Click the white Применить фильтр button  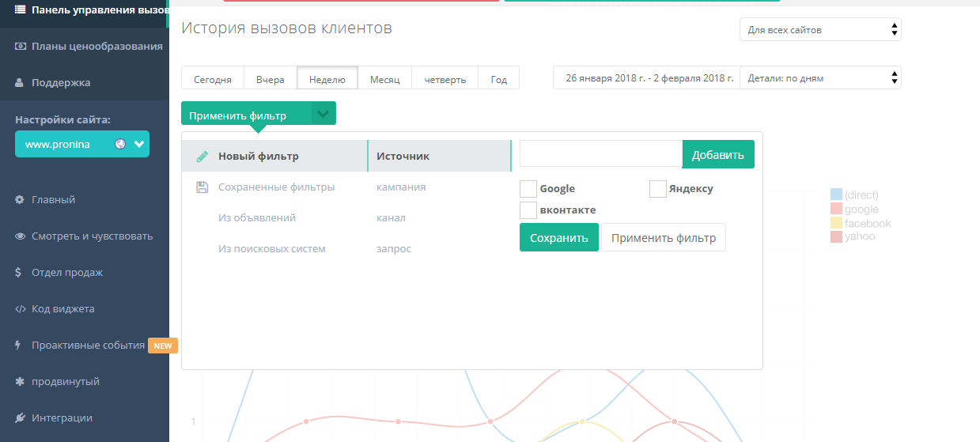(x=664, y=237)
